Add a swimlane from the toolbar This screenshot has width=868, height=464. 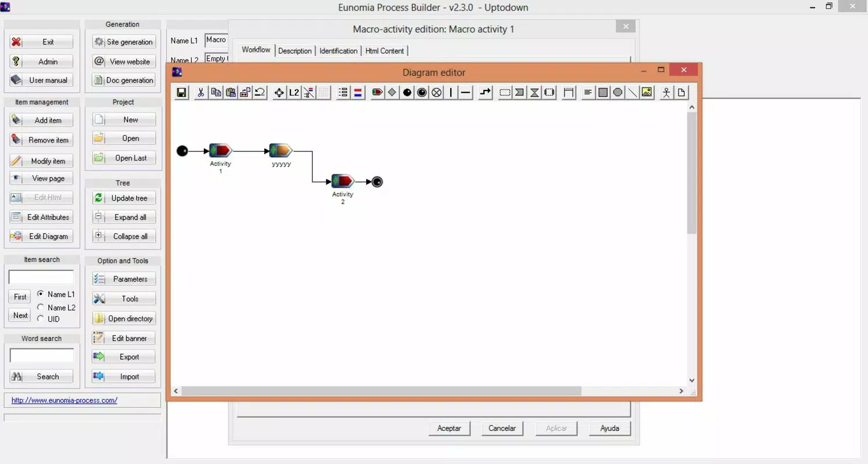(x=569, y=92)
